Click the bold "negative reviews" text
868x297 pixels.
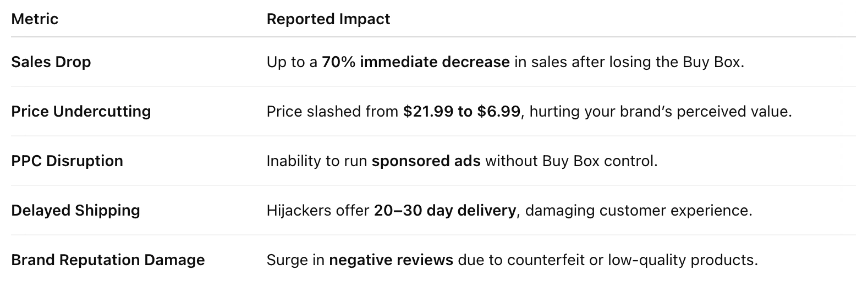[x=391, y=260]
